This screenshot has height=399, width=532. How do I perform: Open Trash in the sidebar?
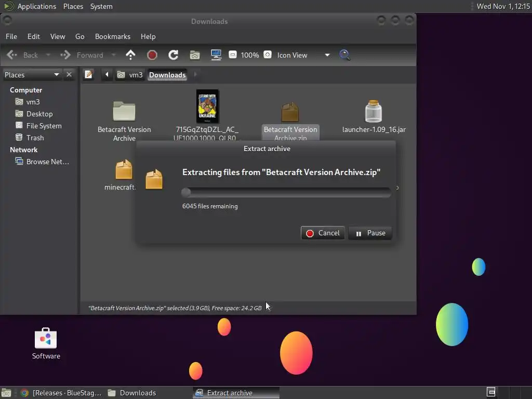[30, 137]
